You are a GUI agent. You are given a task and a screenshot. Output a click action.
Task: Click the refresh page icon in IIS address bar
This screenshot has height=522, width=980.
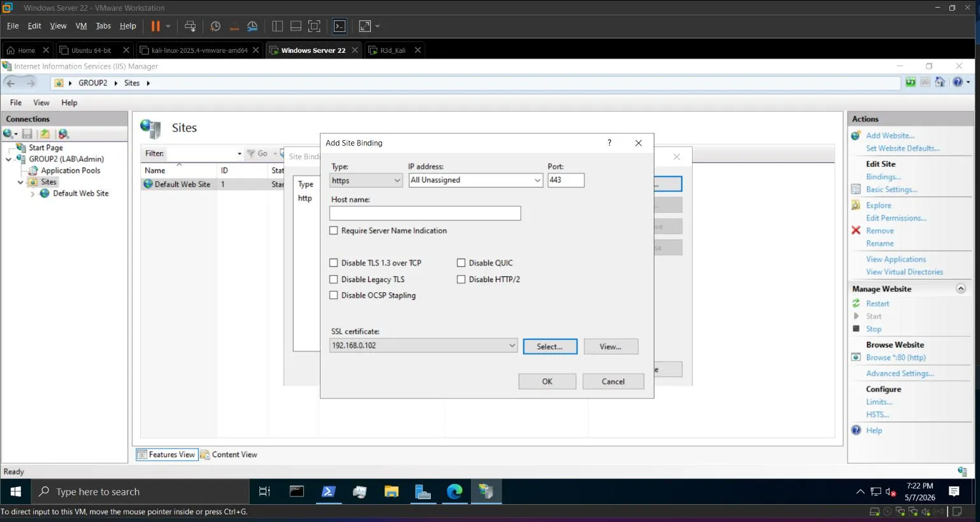coord(911,82)
